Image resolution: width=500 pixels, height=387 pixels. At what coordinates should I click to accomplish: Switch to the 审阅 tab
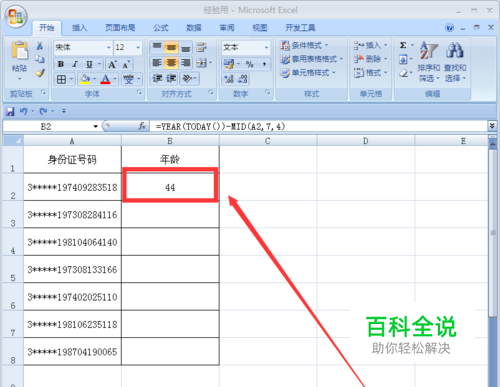click(x=227, y=28)
